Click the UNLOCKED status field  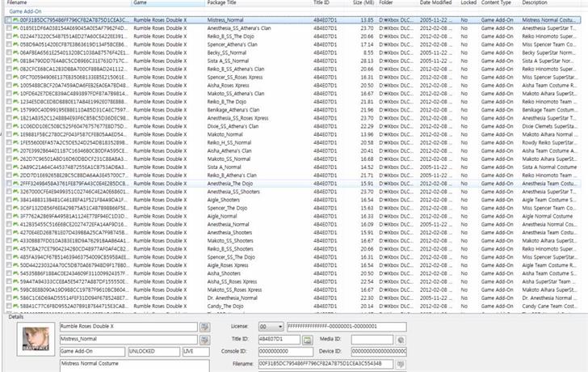tap(153, 352)
